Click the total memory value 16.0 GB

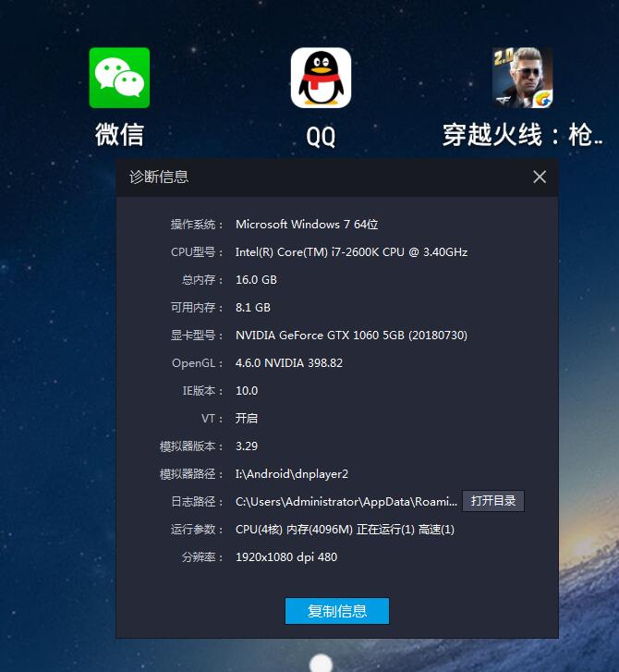point(256,280)
